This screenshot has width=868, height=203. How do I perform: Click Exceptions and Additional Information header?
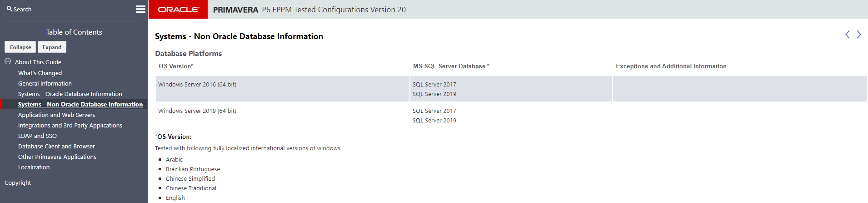coord(671,66)
